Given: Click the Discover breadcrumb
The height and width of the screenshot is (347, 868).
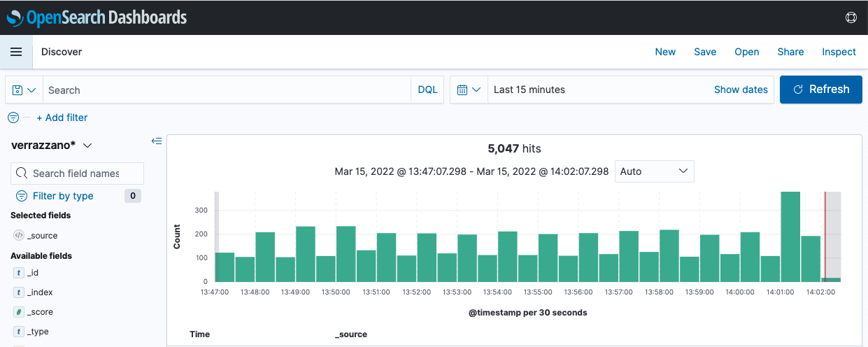Looking at the screenshot, I should [62, 52].
